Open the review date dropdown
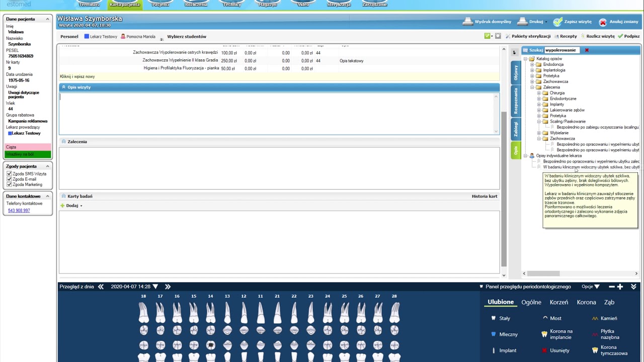 pos(155,287)
